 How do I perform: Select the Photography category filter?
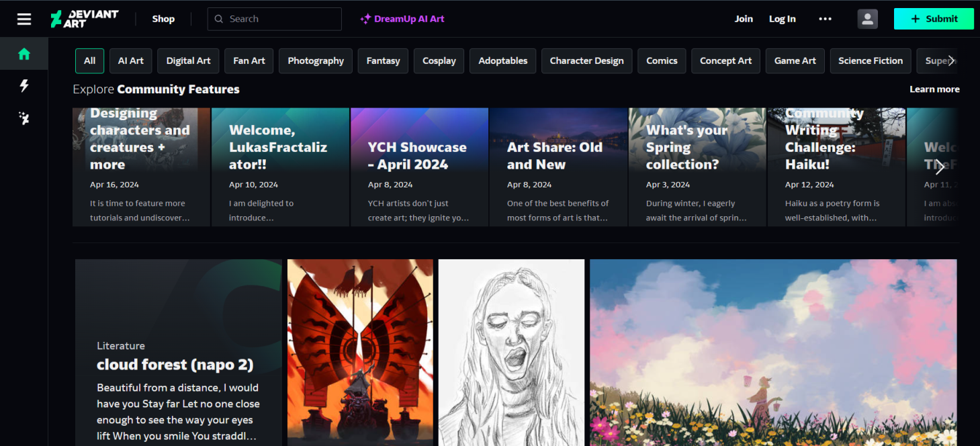pyautogui.click(x=316, y=60)
